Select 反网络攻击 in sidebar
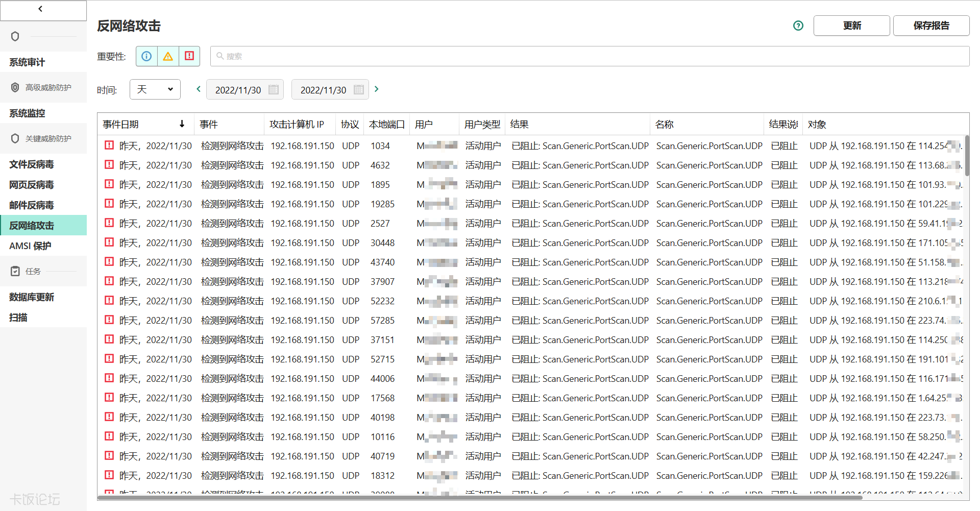The image size is (980, 511). pos(43,226)
